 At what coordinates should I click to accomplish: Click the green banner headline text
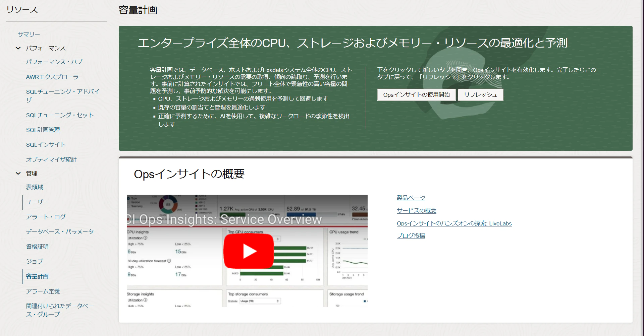coord(353,43)
